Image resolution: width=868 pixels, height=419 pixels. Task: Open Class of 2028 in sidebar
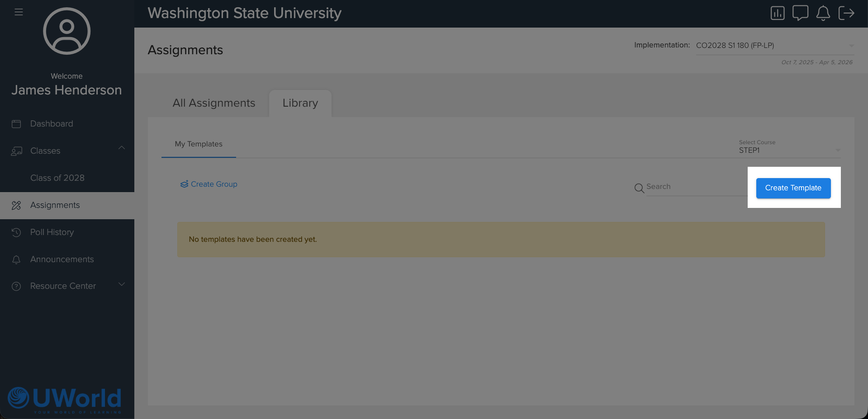(57, 178)
